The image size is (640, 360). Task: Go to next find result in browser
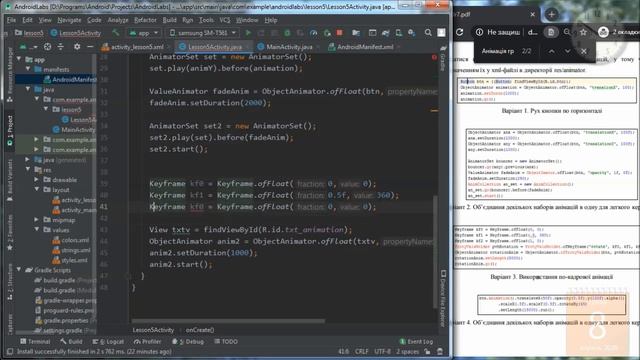coord(567,51)
